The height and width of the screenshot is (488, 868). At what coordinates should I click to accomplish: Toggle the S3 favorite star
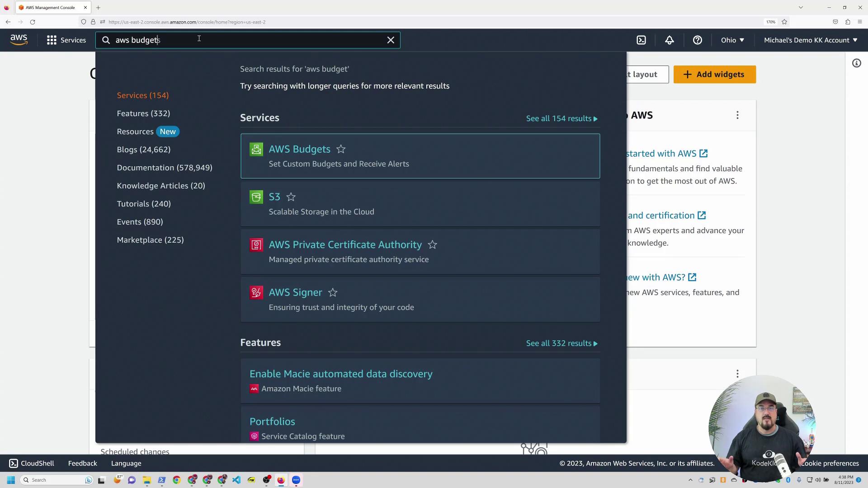[291, 197]
